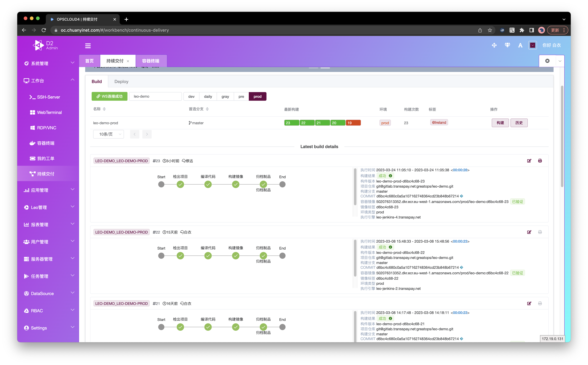Click the hamburger menu collapse icon
This screenshot has height=365, width=588.
(88, 46)
